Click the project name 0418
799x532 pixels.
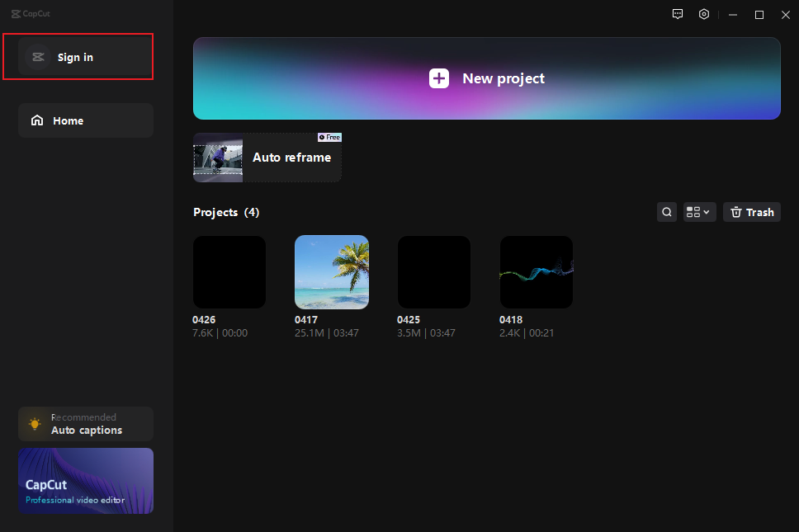(511, 320)
